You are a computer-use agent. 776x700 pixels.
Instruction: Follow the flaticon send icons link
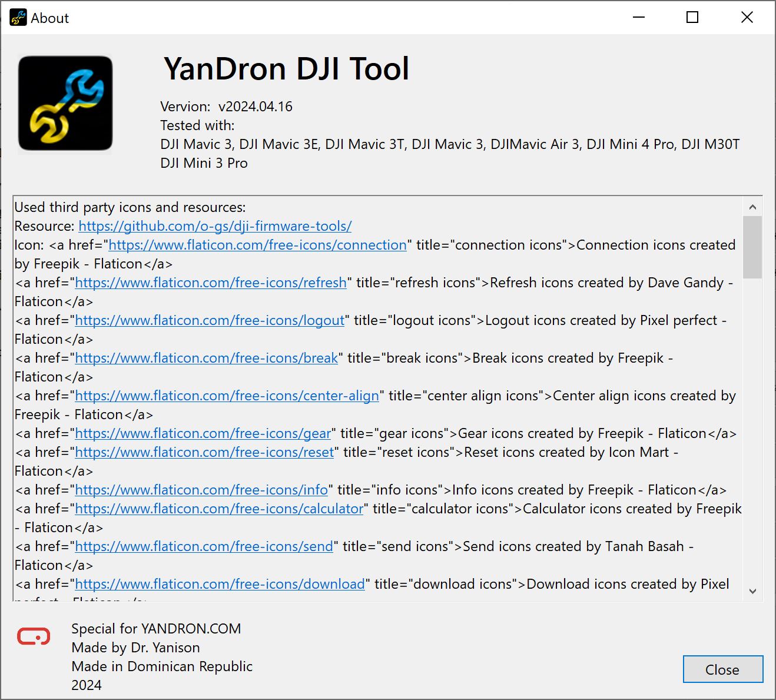point(204,546)
